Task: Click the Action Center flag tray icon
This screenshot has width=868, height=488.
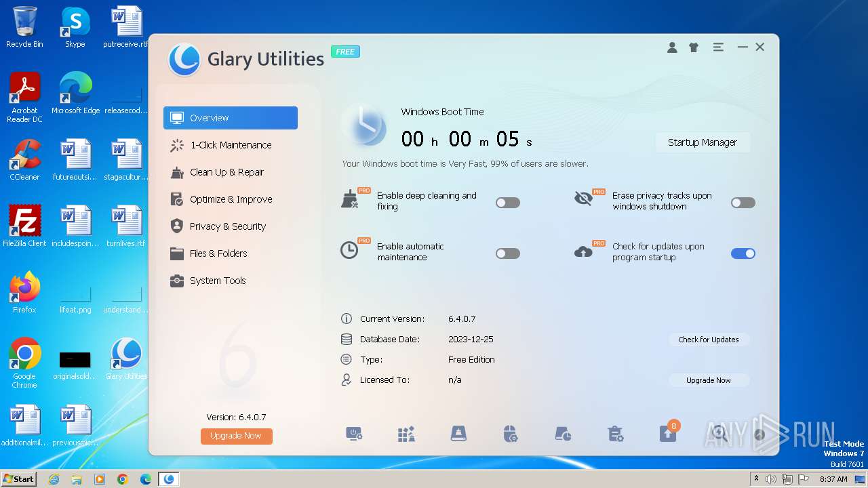Action: 804,479
